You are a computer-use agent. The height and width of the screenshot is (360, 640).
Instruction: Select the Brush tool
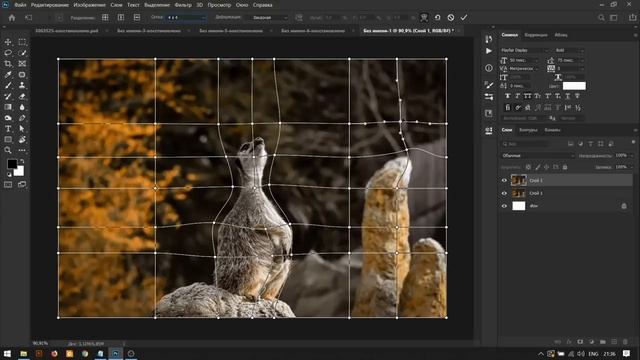pos(8,85)
